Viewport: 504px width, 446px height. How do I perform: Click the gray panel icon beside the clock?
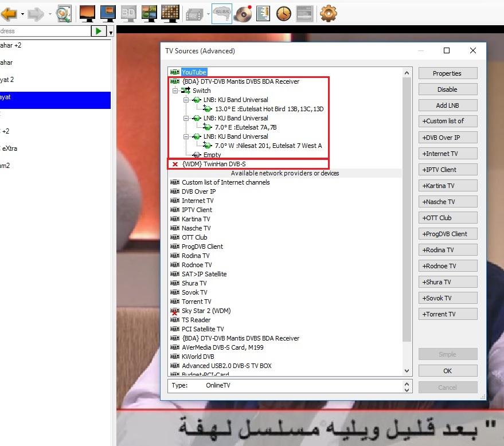click(304, 14)
